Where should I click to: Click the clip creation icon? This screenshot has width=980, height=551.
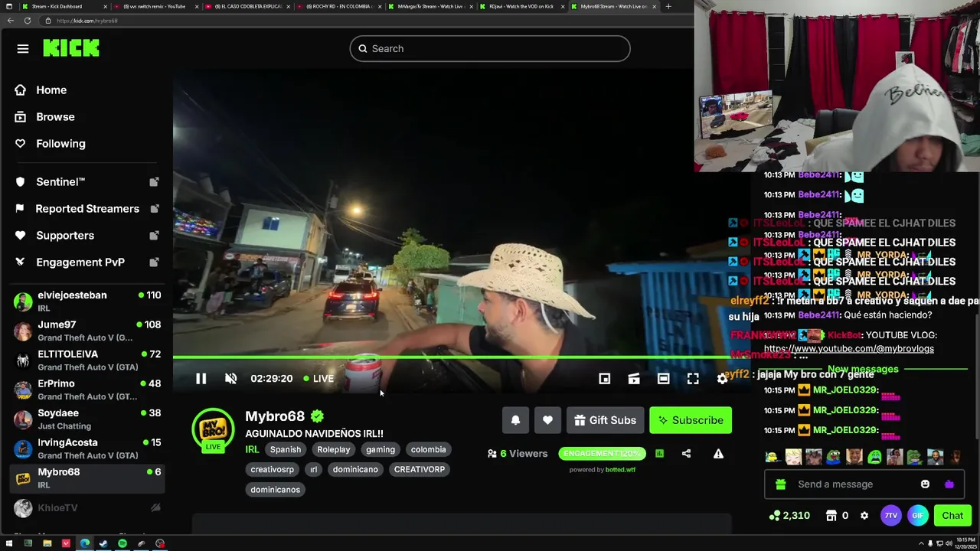[634, 379]
